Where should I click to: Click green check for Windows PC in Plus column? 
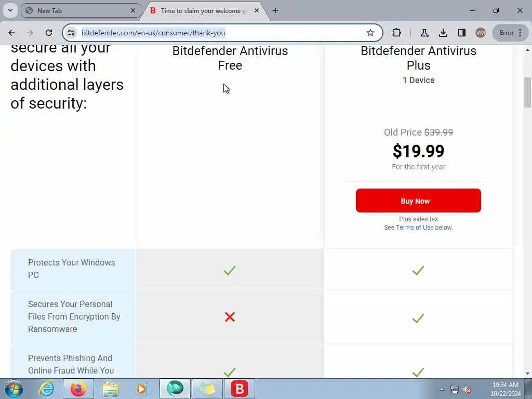point(418,270)
